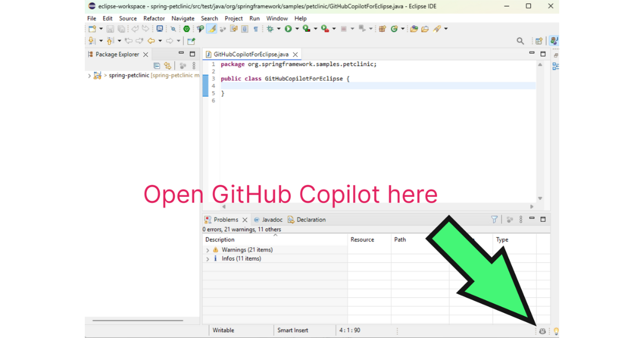Toggle Link with Editor in Package Explorer
The image size is (644, 338).
coord(167,65)
